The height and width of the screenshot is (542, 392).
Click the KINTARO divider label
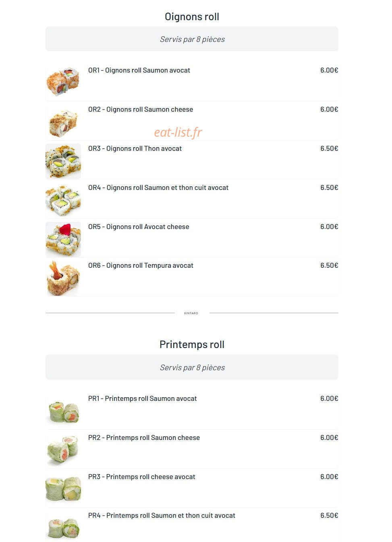point(191,313)
